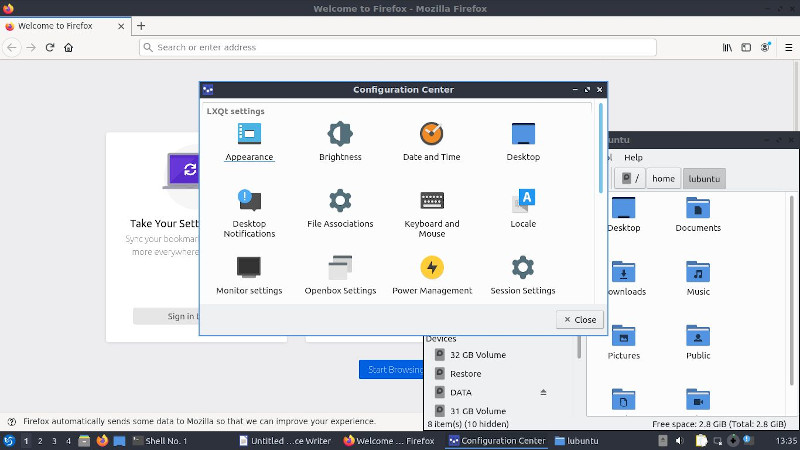Image resolution: width=800 pixels, height=450 pixels.
Task: Open a new Firefox tab
Action: point(141,26)
